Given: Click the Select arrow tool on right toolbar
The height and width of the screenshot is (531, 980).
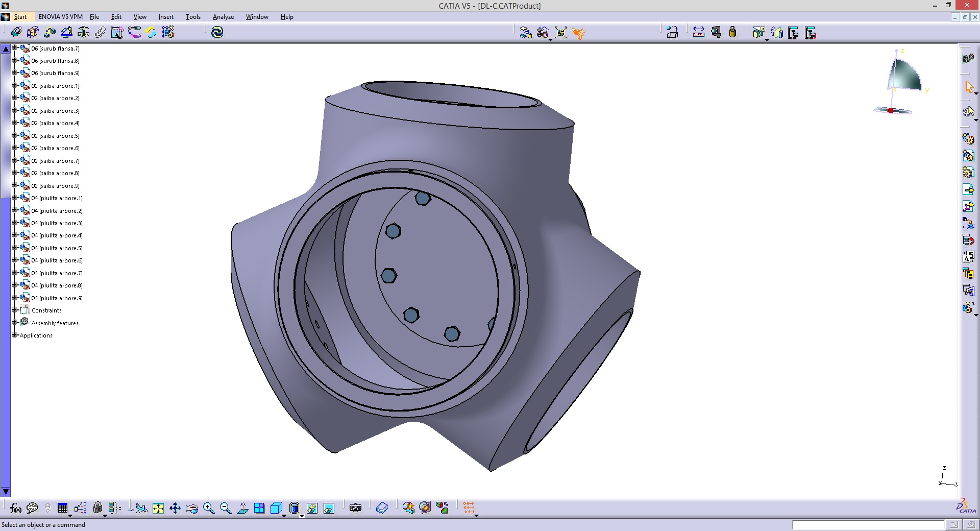Looking at the screenshot, I should (968, 87).
